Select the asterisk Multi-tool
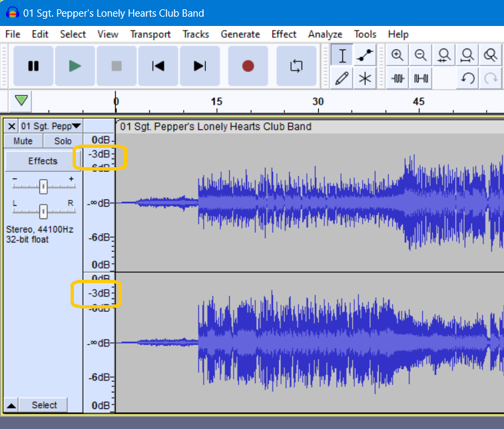Screen dimensions: 504x429 click(x=365, y=78)
